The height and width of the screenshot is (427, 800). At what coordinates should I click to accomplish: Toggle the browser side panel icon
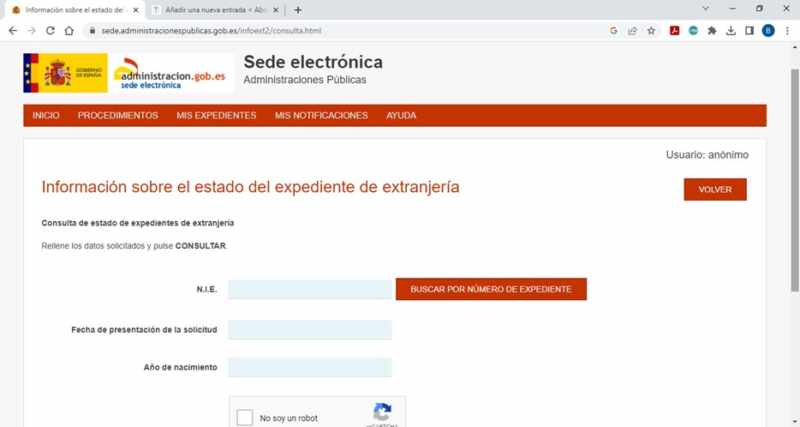(x=749, y=31)
